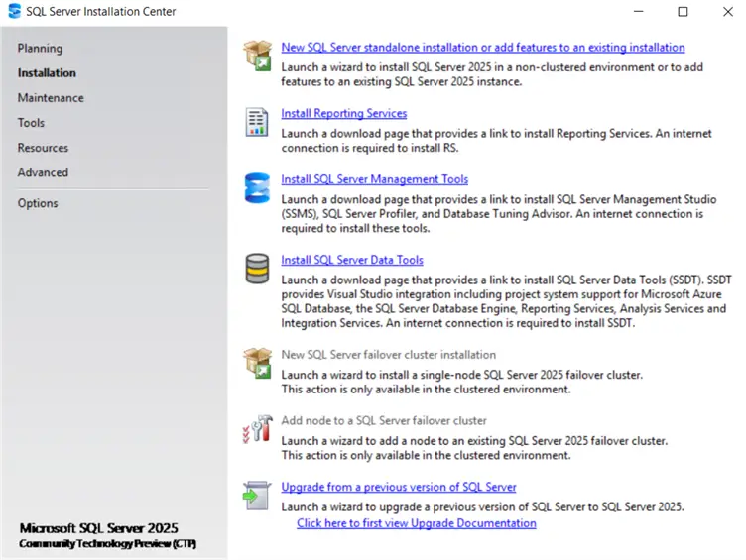Click the Install Reporting Services link
The width and height of the screenshot is (746, 560).
[x=344, y=113]
